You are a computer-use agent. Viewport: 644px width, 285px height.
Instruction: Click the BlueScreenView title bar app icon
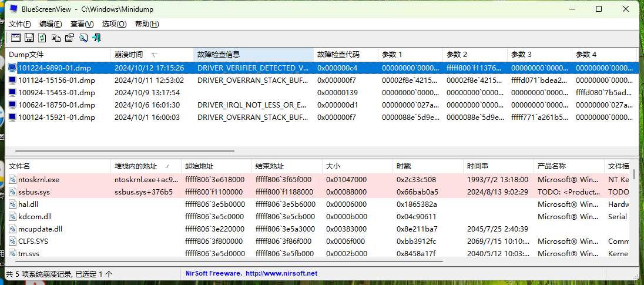click(x=14, y=9)
